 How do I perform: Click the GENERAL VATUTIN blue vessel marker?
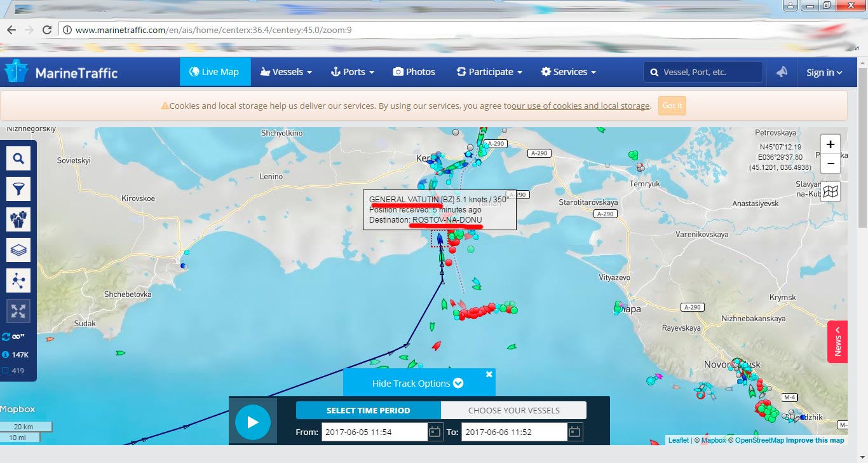[440, 240]
